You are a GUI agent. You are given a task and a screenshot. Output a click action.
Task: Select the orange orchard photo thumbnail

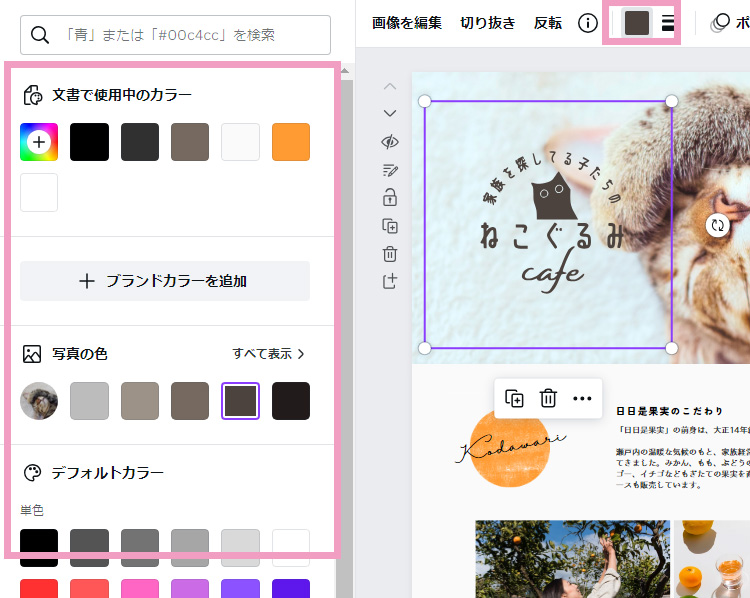pyautogui.click(x=573, y=559)
